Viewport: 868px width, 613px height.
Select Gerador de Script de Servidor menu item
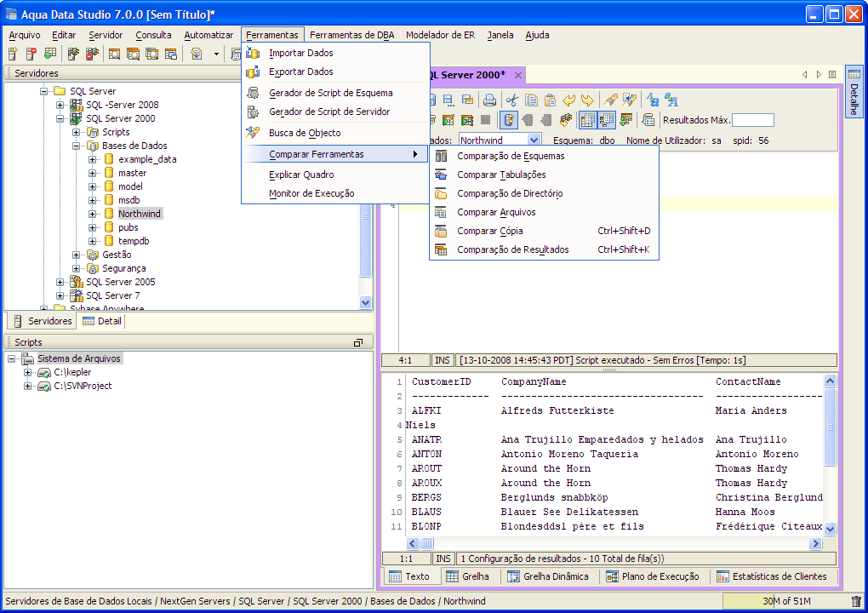pyautogui.click(x=335, y=112)
